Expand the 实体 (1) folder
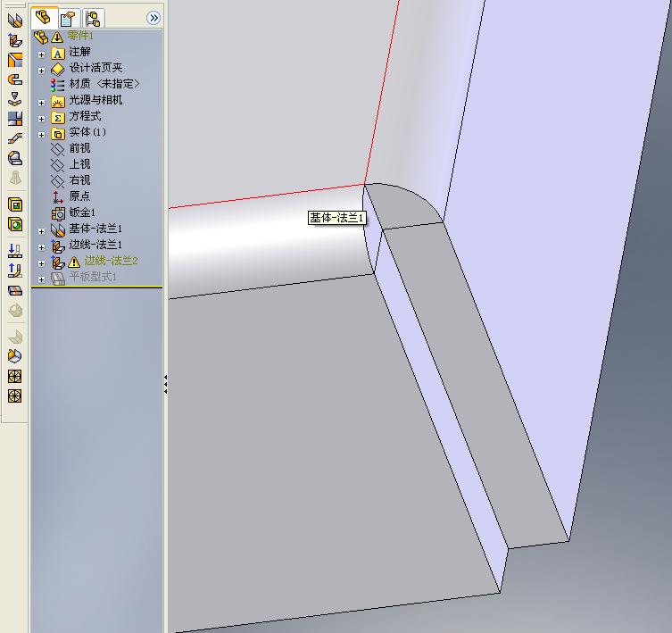Viewport: 672px width, 633px height. tap(42, 135)
